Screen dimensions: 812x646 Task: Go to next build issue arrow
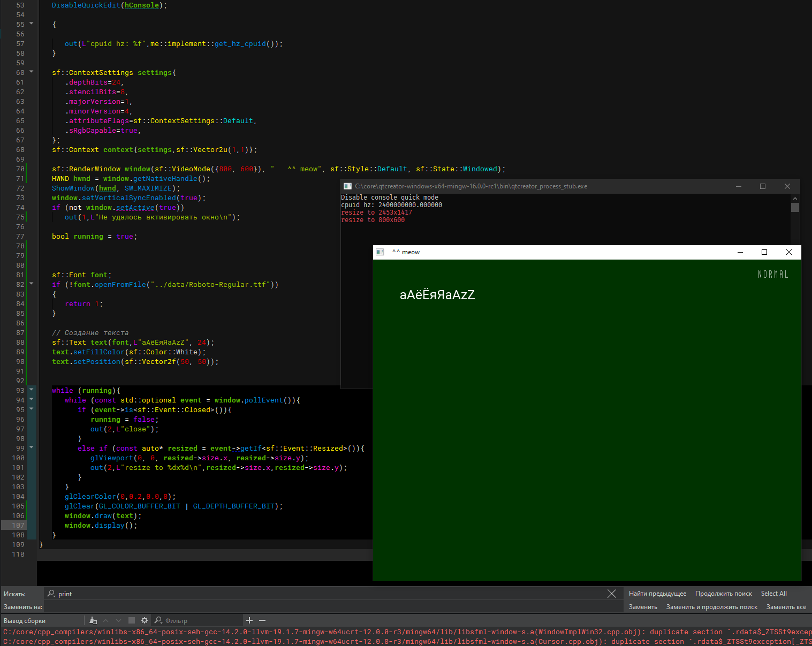(118, 620)
